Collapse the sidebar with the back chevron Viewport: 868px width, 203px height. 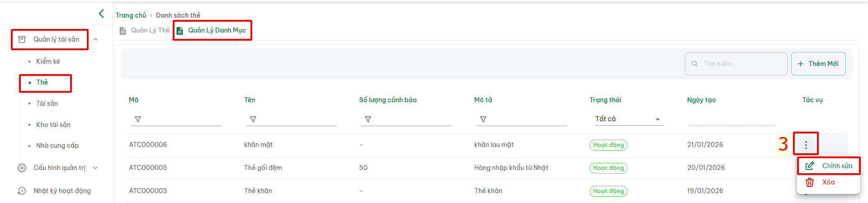click(101, 14)
